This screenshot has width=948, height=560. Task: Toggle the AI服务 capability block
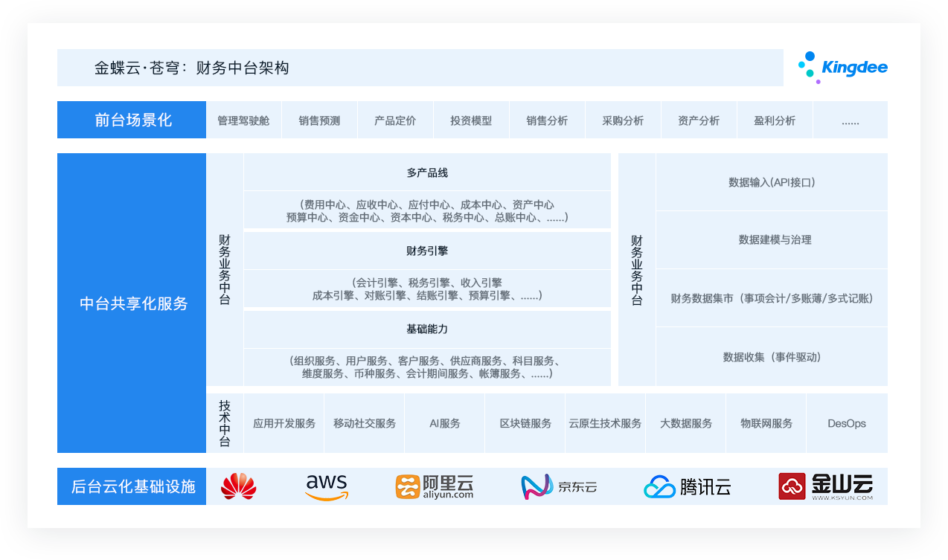[x=444, y=422]
